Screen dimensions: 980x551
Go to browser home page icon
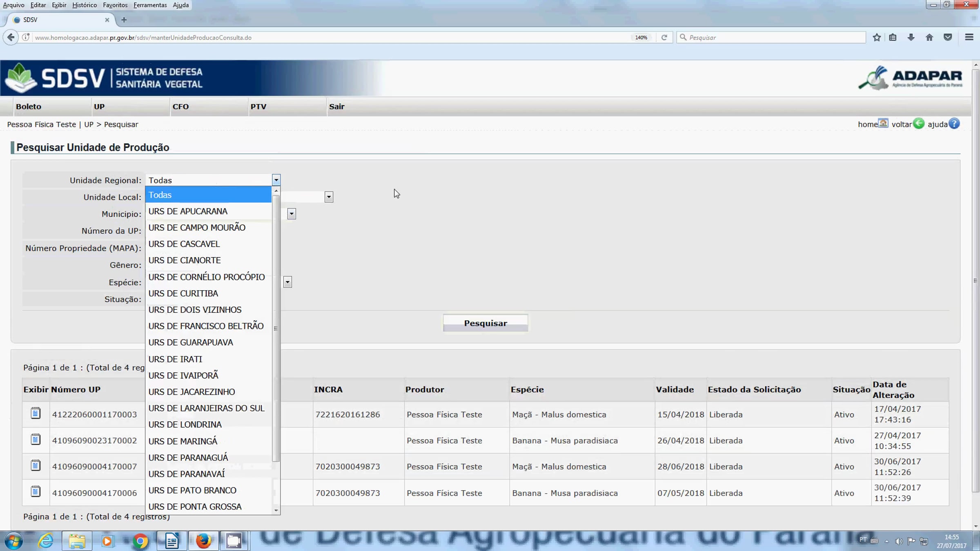929,38
